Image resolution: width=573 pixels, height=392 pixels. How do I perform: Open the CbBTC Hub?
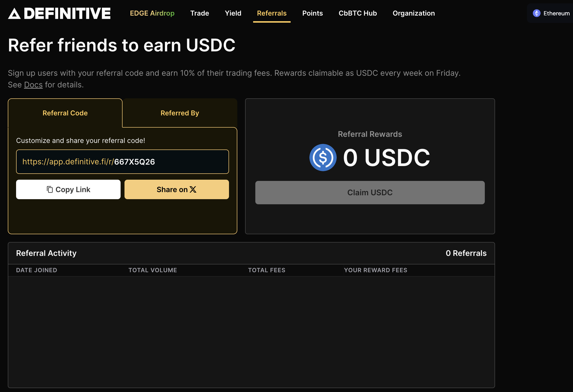point(357,13)
